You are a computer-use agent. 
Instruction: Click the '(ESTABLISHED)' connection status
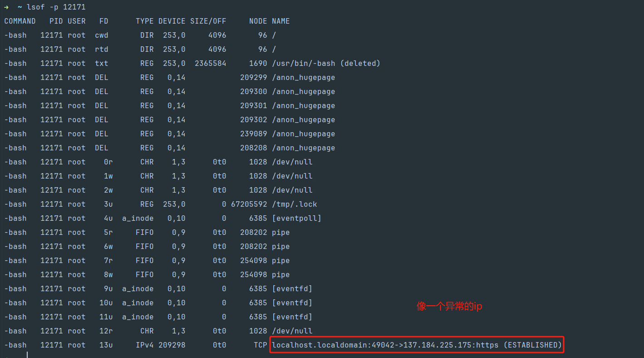533,345
